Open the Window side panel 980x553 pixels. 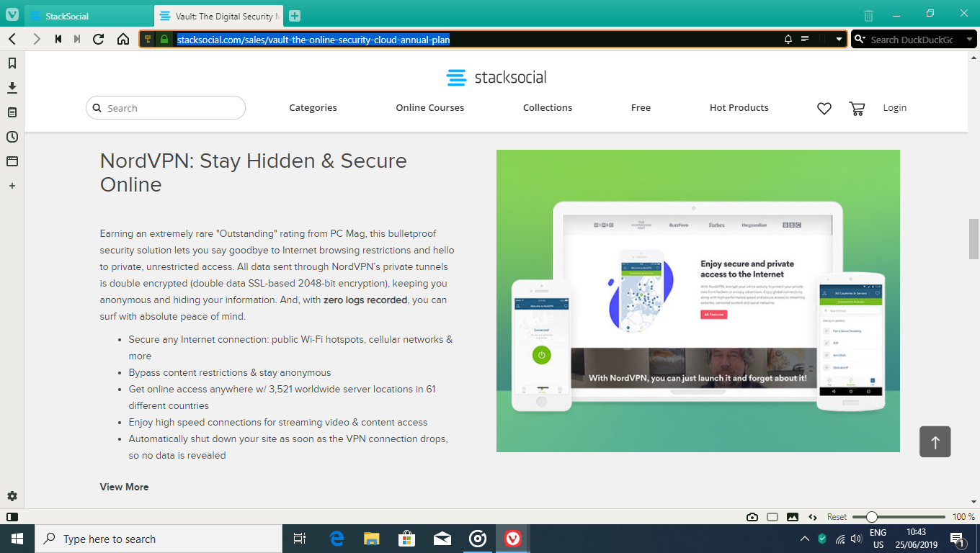pyautogui.click(x=12, y=161)
